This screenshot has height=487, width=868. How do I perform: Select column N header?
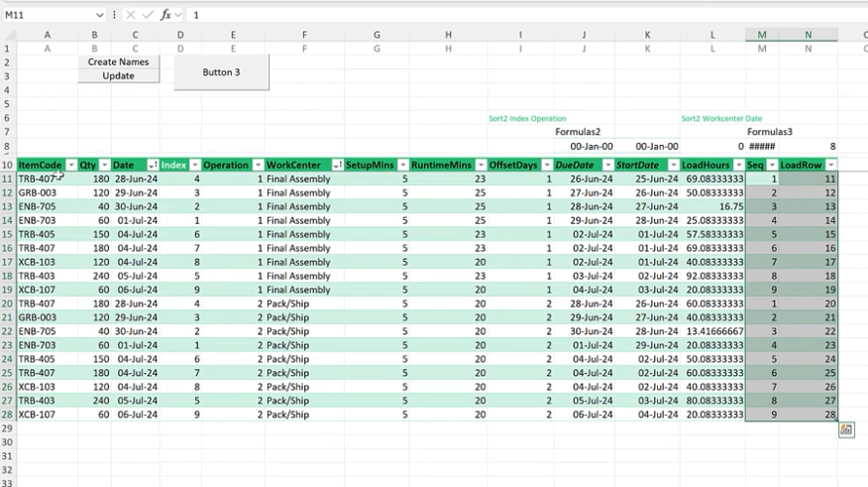(809, 35)
